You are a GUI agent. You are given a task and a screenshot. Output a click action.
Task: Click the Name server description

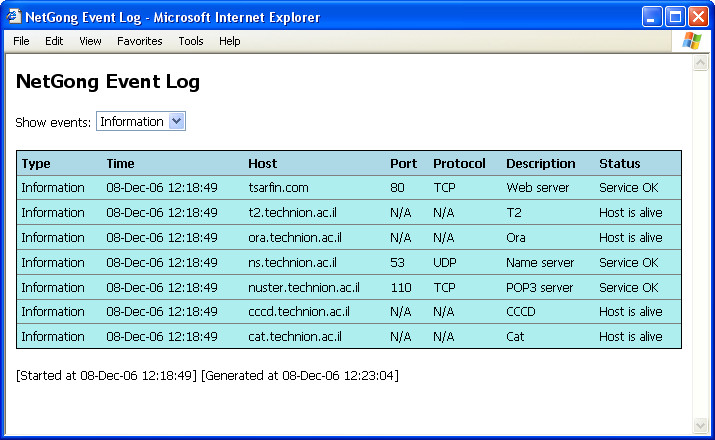pos(540,263)
